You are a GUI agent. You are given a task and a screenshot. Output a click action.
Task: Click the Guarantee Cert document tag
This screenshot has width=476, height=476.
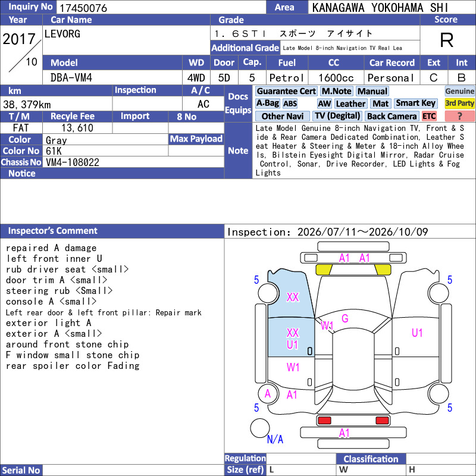pos(286,91)
